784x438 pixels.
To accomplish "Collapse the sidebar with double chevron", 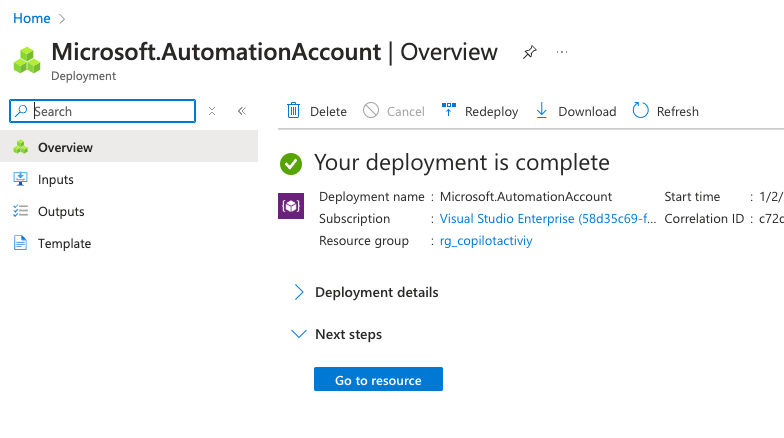I will click(241, 111).
